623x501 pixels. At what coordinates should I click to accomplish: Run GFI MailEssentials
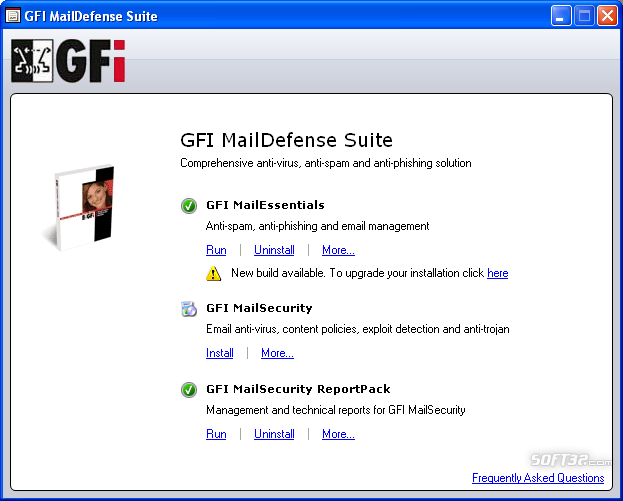click(216, 250)
